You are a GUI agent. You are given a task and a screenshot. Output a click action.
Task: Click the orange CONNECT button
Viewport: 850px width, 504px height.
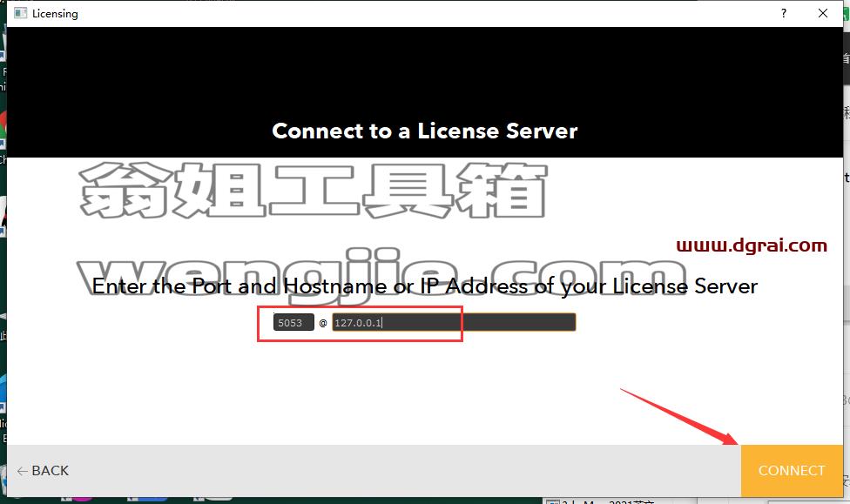click(x=792, y=470)
